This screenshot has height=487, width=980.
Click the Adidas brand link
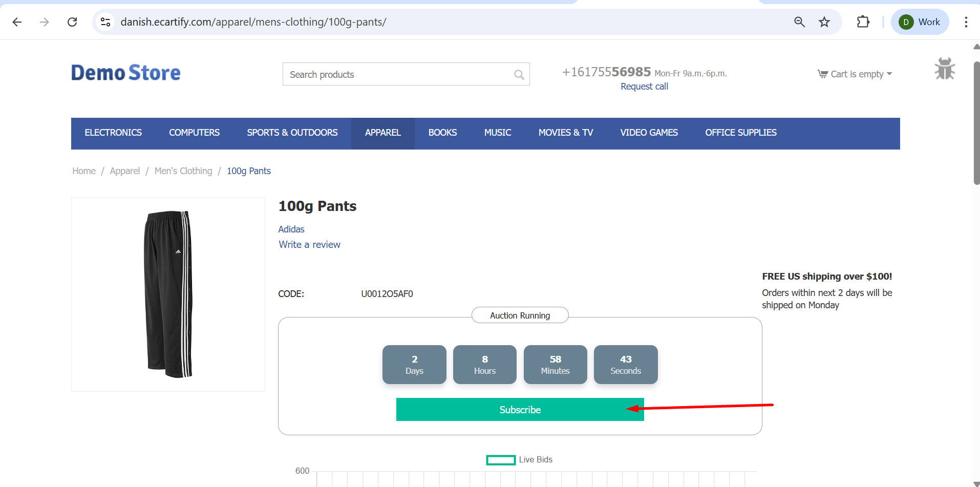[x=291, y=229]
